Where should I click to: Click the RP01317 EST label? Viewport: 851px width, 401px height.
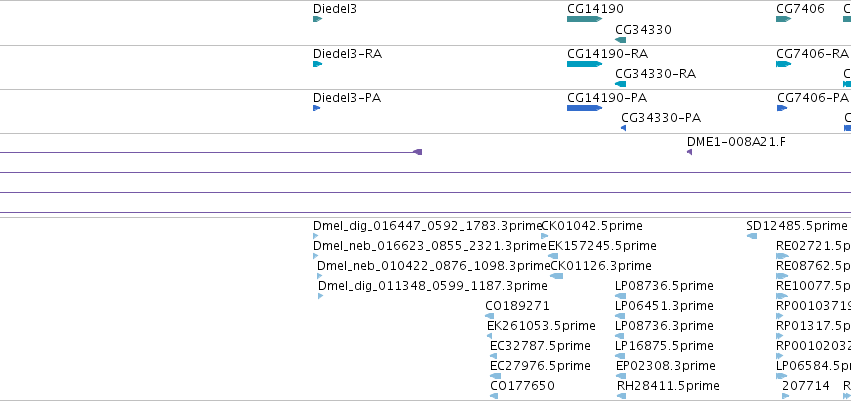pyautogui.click(x=814, y=326)
